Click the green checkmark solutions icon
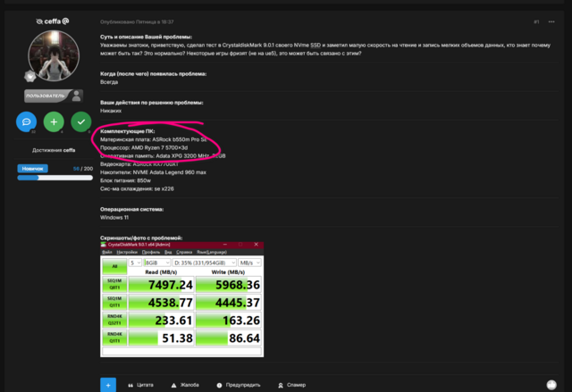 81,121
